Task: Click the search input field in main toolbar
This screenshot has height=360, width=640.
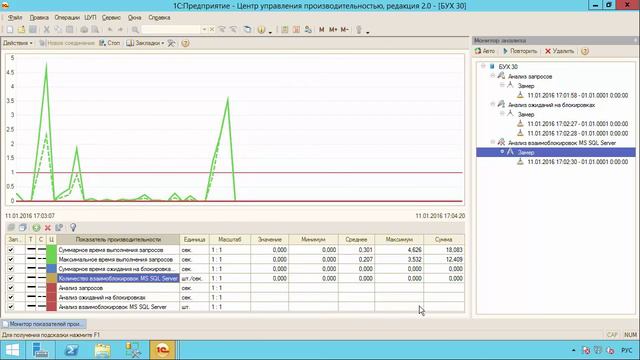Action: 171,30
